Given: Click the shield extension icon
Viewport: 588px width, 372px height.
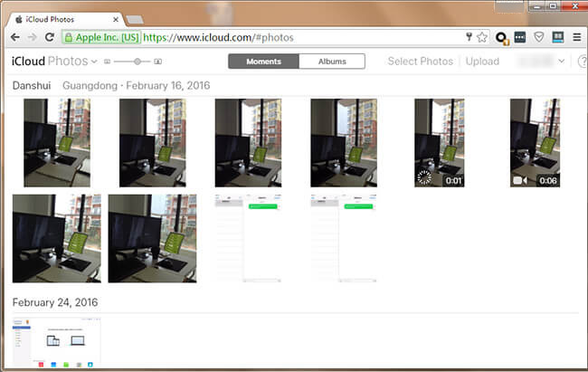Looking at the screenshot, I should click(539, 38).
